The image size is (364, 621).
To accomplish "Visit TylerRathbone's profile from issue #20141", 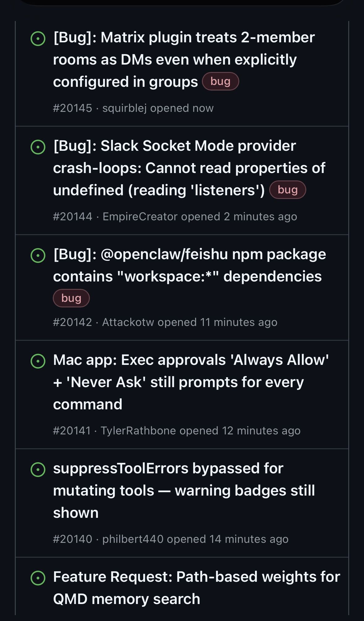I will point(138,431).
